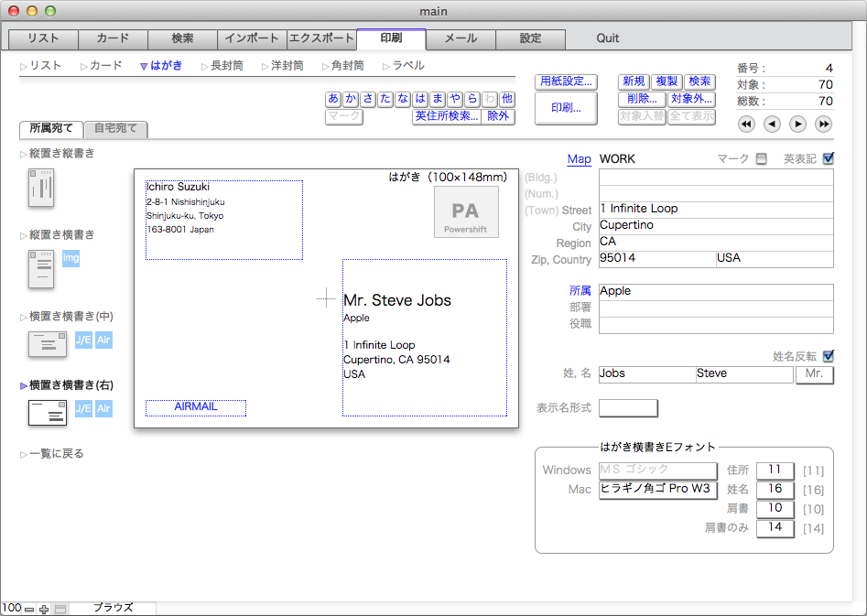This screenshot has width=867, height=616.
Task: Open インポート main tab
Action: (252, 38)
